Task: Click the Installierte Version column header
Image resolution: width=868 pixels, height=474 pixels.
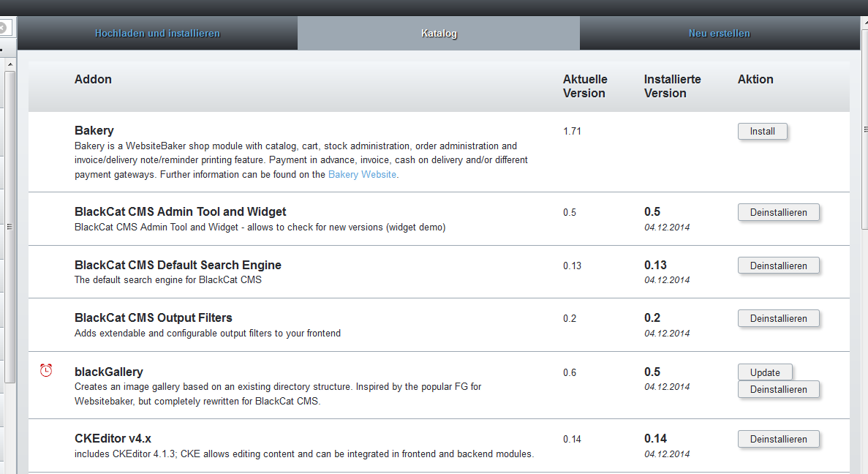Action: [x=672, y=86]
